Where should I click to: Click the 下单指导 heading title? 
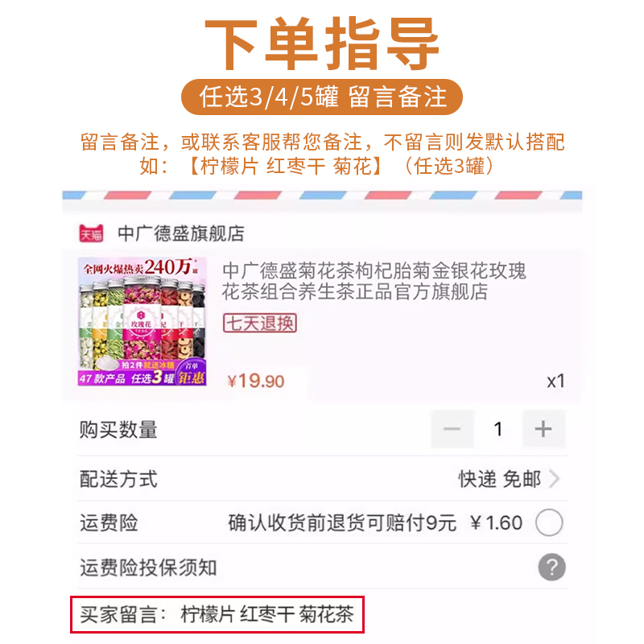(322, 43)
